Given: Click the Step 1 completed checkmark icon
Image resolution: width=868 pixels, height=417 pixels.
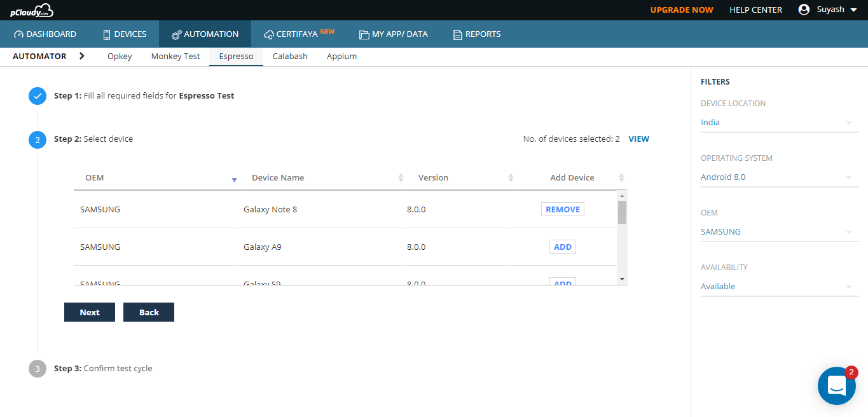Looking at the screenshot, I should pyautogui.click(x=38, y=96).
